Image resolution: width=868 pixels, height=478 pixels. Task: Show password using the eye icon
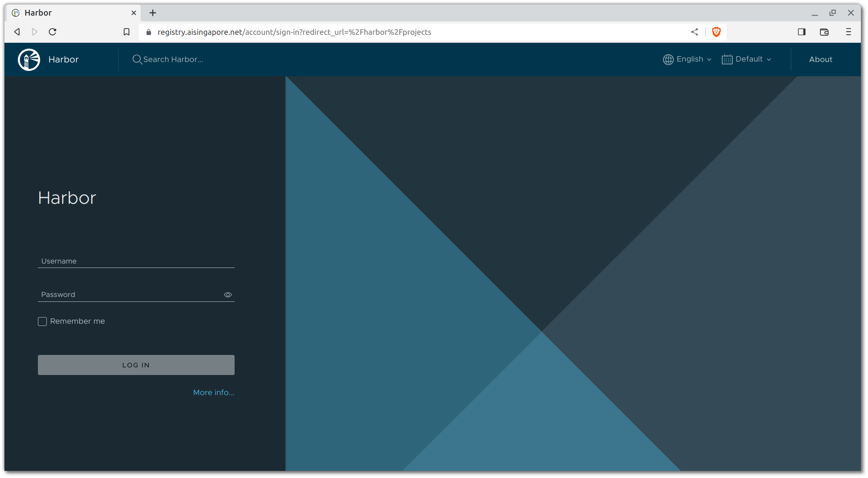pos(227,295)
